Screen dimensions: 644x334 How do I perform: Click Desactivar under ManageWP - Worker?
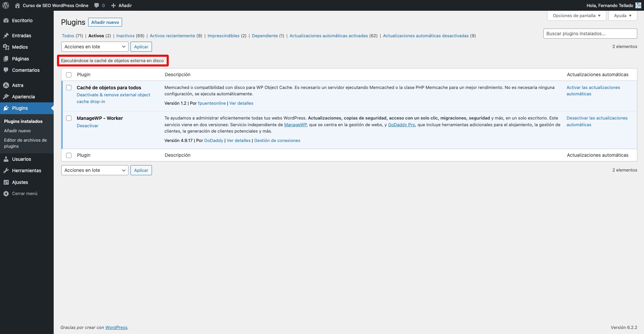tap(87, 126)
